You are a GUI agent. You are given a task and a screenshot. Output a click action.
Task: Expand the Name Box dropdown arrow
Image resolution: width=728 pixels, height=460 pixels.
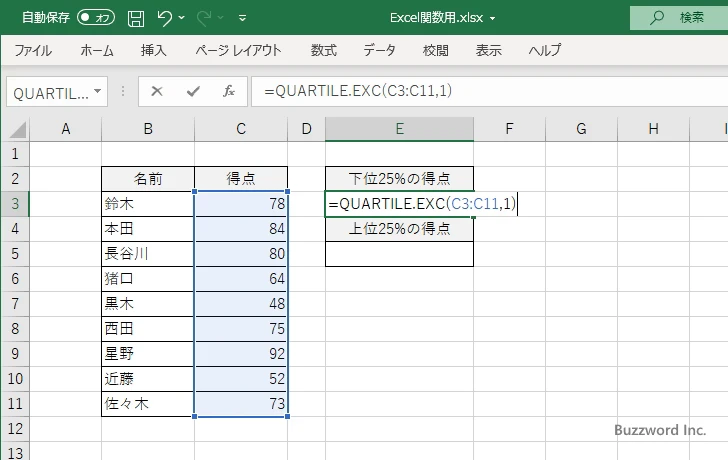(98, 91)
